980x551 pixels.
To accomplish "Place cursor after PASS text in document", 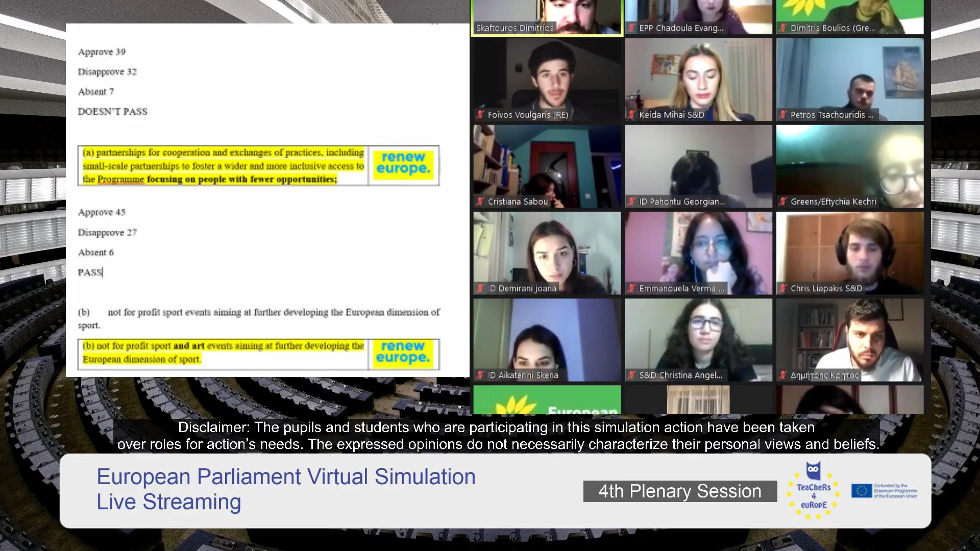I will pos(103,272).
